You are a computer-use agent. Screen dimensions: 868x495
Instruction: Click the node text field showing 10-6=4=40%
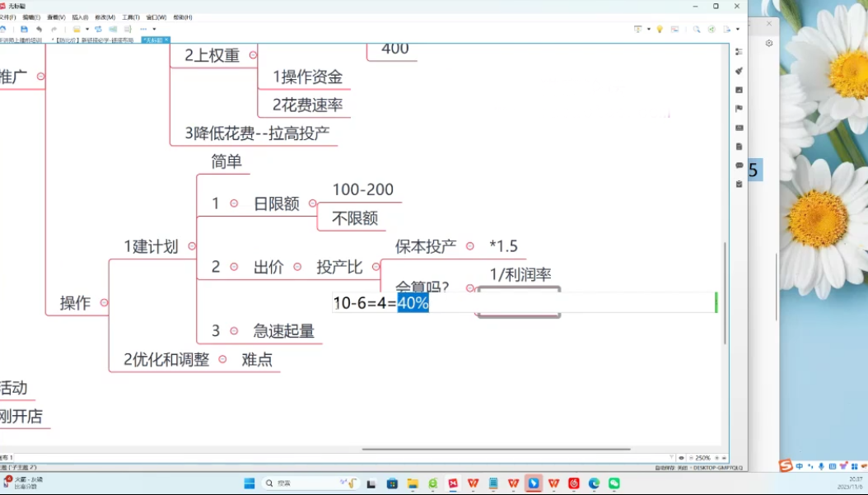tap(379, 303)
